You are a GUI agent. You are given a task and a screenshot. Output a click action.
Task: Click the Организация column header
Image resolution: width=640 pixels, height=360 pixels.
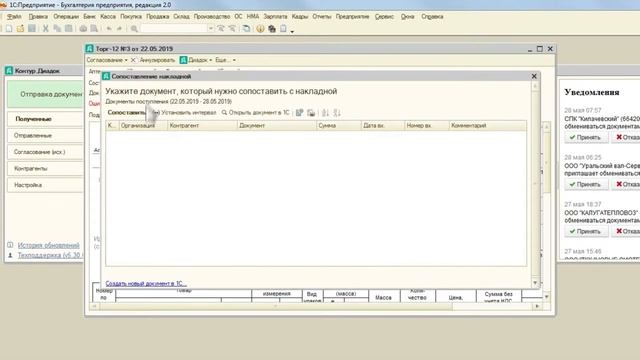[143, 126]
